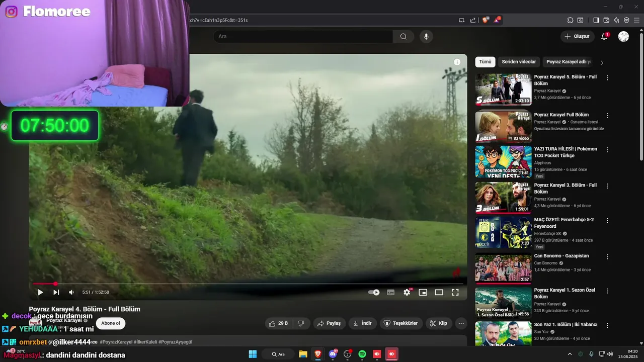Open Discord from the taskbar
Image resolution: width=644 pixels, height=362 pixels.
click(x=333, y=354)
